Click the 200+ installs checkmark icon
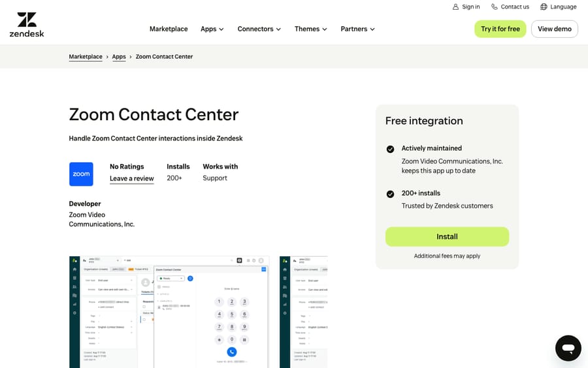Image resolution: width=588 pixels, height=368 pixels. (390, 194)
